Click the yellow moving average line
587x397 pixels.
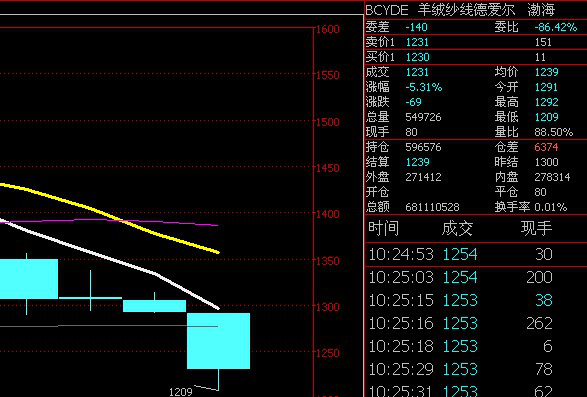pyautogui.click(x=112, y=215)
